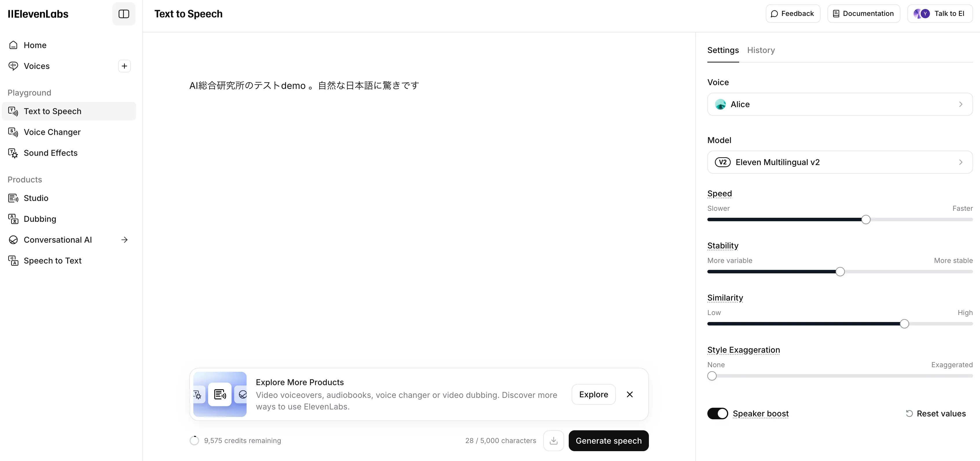The width and height of the screenshot is (980, 461).
Task: Click the Reset values circular arrow icon
Action: click(909, 414)
